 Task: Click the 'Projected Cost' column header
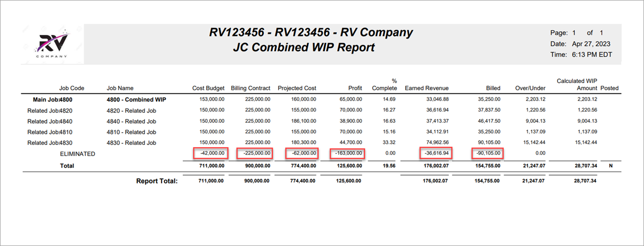pos(297,88)
